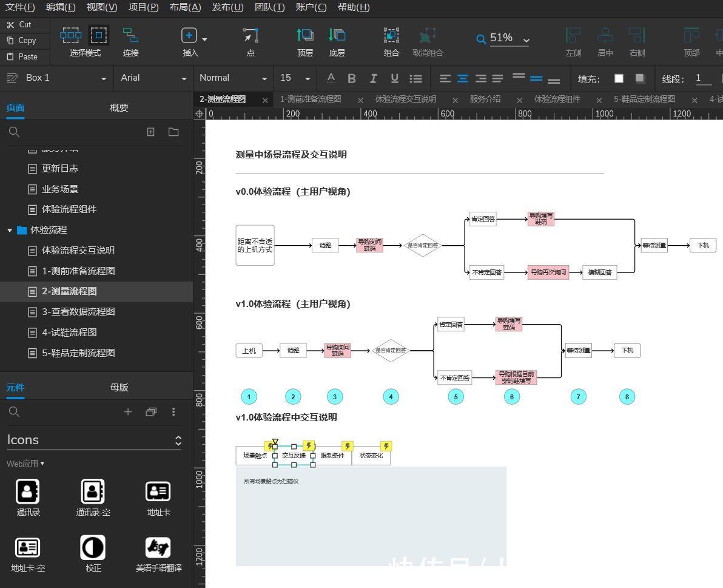Click the bullet list formatting icon
This screenshot has height=588, width=723.
[416, 78]
